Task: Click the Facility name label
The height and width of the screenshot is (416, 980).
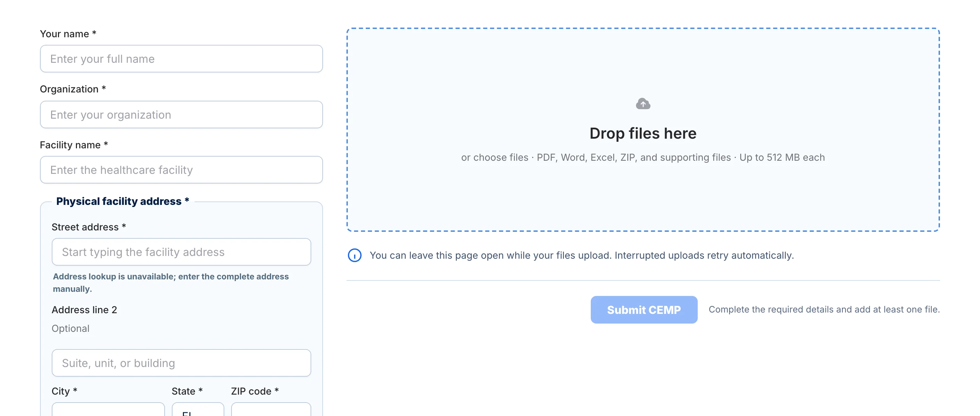Action: click(74, 145)
